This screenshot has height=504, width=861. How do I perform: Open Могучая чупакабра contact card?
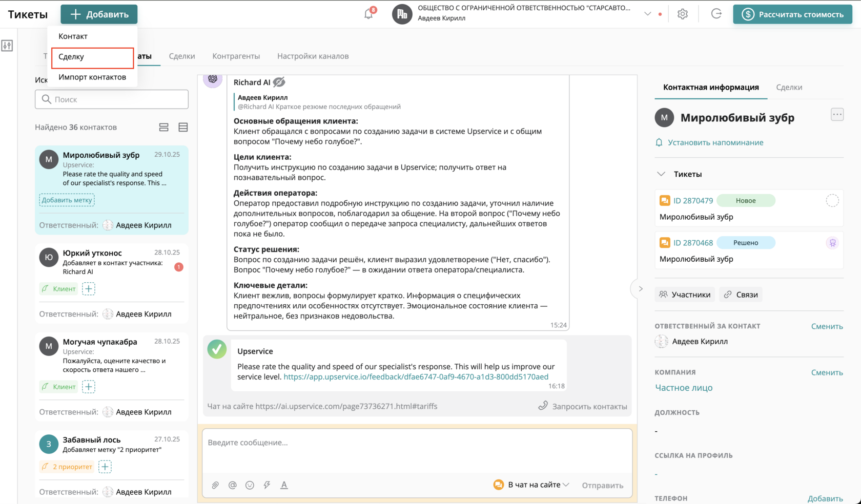click(112, 377)
